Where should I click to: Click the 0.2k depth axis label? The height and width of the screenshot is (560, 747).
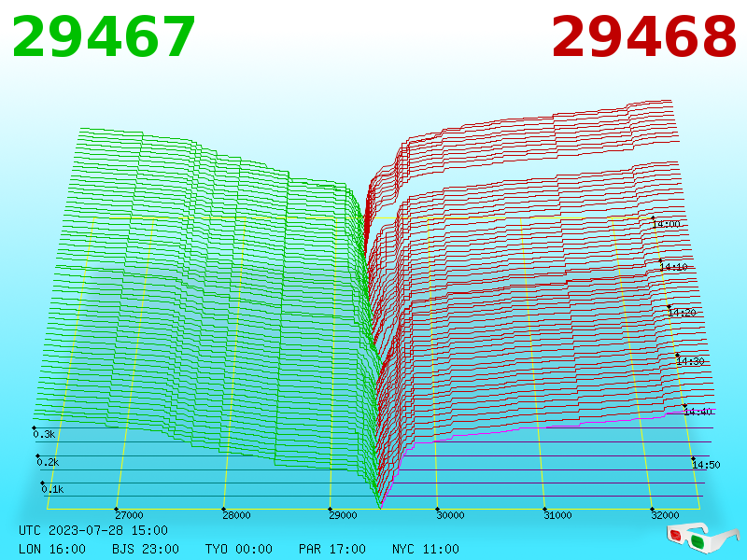(49, 462)
